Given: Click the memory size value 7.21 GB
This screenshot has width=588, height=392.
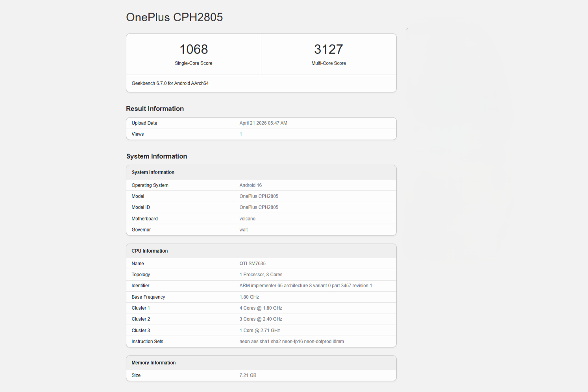Looking at the screenshot, I should 248,375.
